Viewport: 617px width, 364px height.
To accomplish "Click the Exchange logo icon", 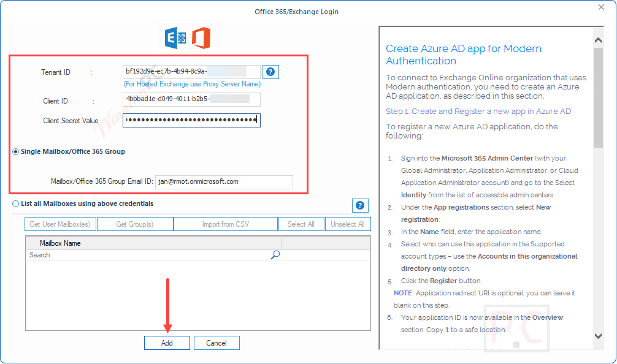I will click(175, 38).
